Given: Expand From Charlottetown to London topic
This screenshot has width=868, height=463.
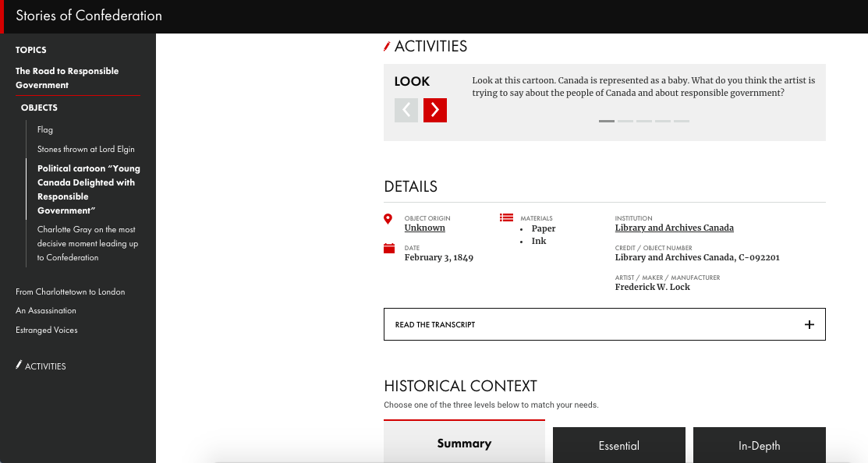Looking at the screenshot, I should [x=70, y=292].
